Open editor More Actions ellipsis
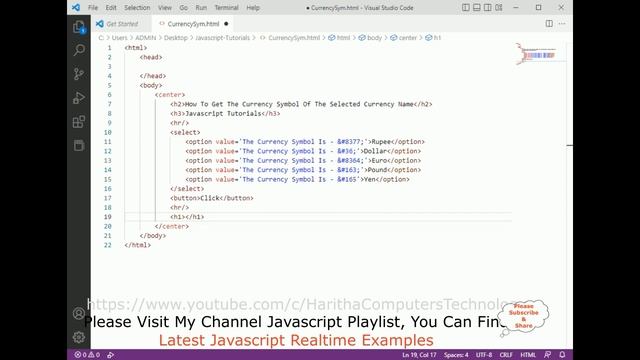This screenshot has height=360, width=640. [x=562, y=24]
